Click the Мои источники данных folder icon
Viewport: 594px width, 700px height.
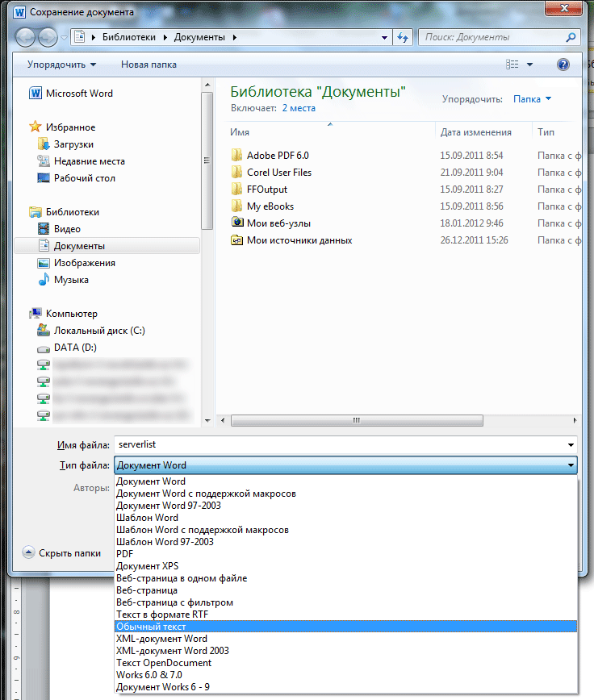237,240
